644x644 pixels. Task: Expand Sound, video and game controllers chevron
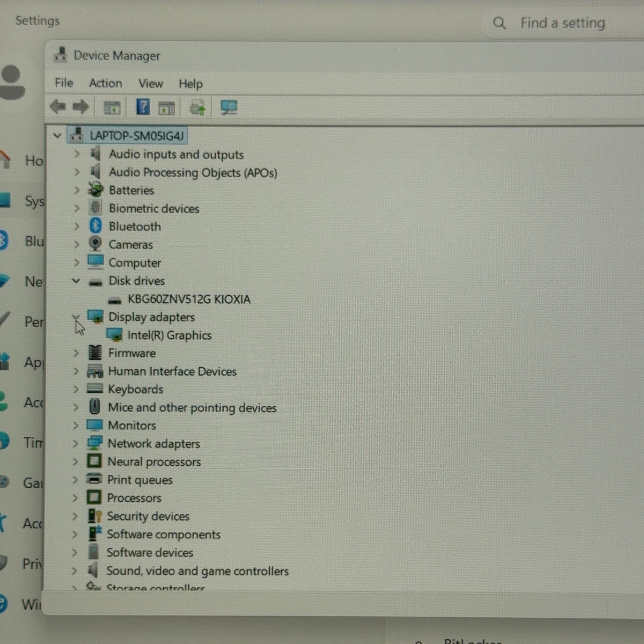point(74,571)
